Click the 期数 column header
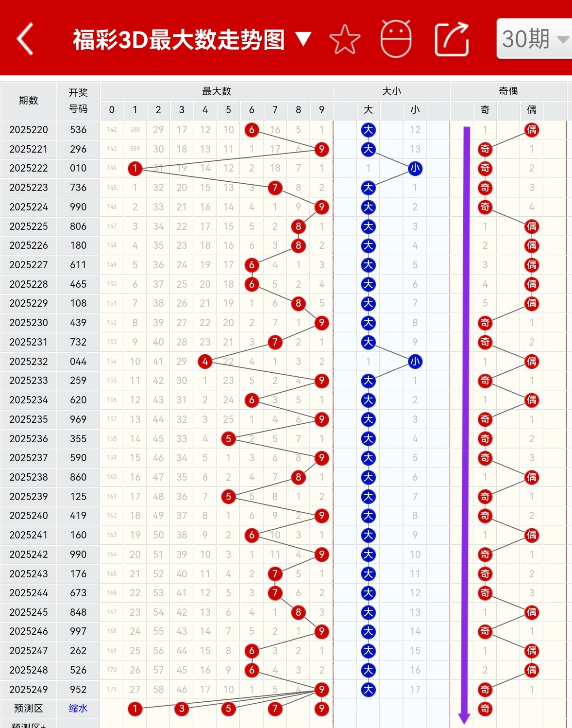572x728 pixels. pos(29,101)
